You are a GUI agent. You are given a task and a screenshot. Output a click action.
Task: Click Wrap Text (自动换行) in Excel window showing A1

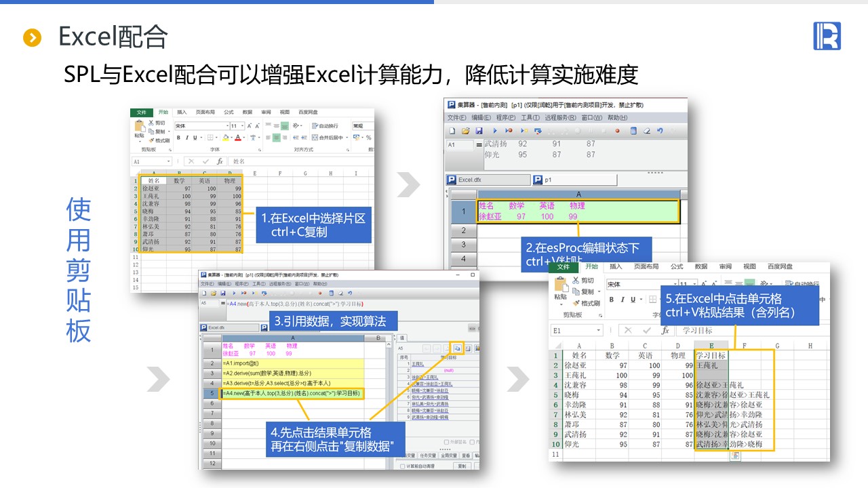tap(324, 125)
